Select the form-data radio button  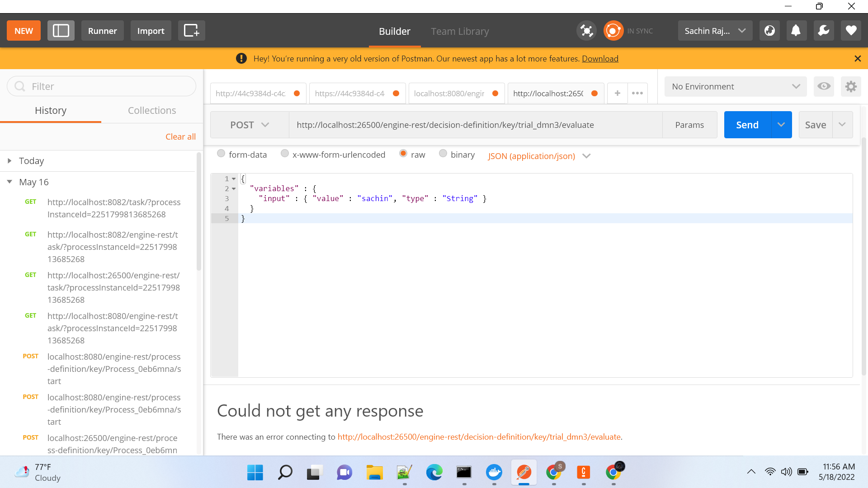[221, 154]
